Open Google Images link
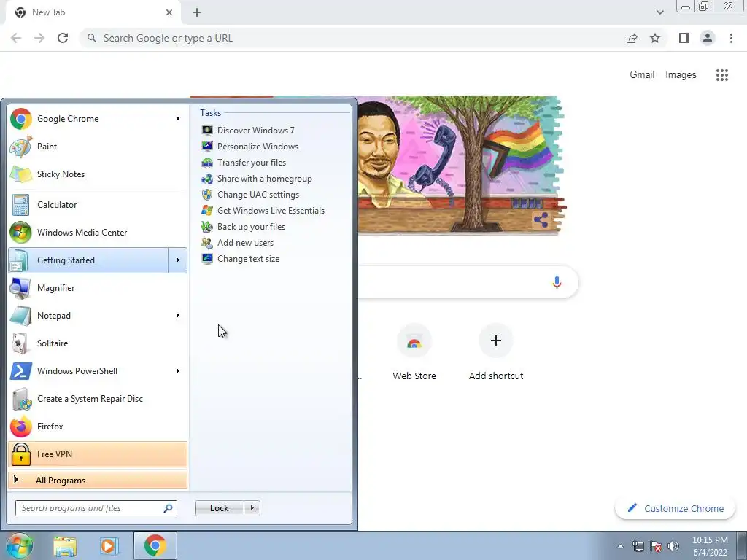The image size is (747, 560). tap(681, 75)
